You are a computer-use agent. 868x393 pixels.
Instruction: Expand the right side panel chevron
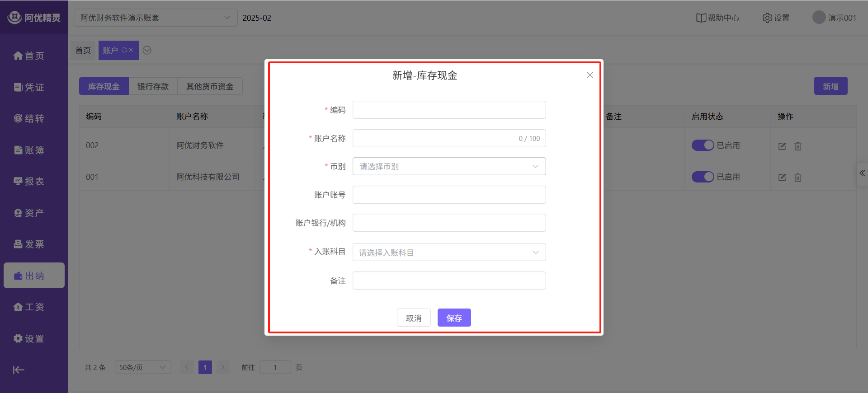pos(862,173)
